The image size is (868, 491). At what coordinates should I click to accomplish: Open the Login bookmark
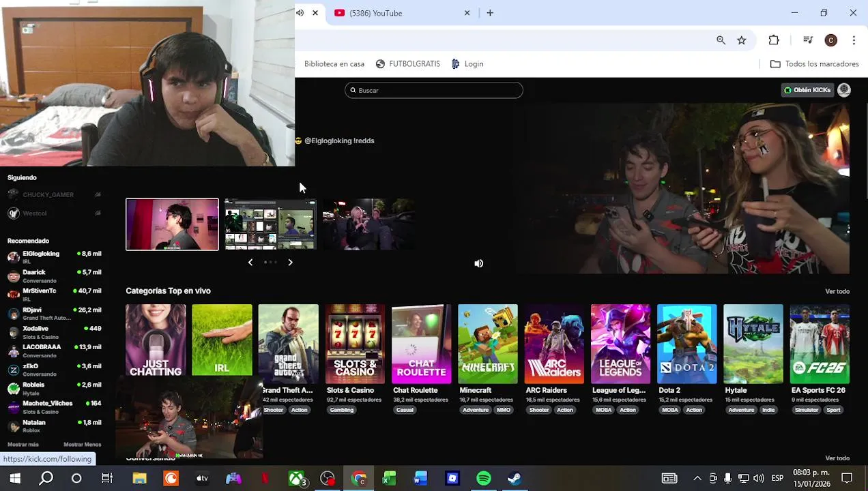(x=467, y=64)
